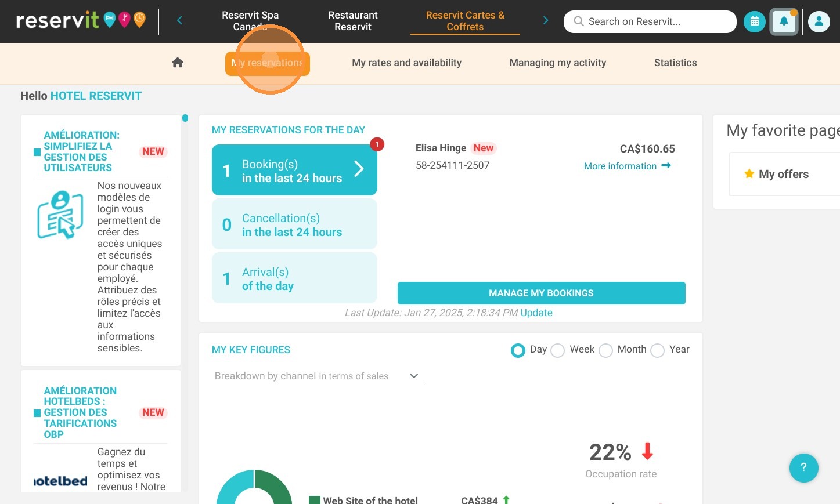The image size is (840, 504).
Task: Click the sidebar scrollbar handle
Action: tap(185, 118)
